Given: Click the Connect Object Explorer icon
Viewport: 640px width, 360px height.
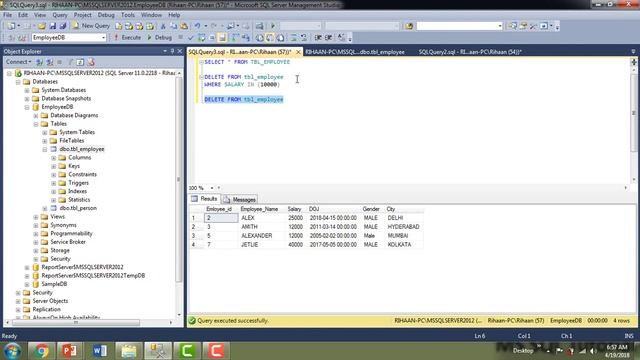Looking at the screenshot, I should pyautogui.click(x=40, y=62).
